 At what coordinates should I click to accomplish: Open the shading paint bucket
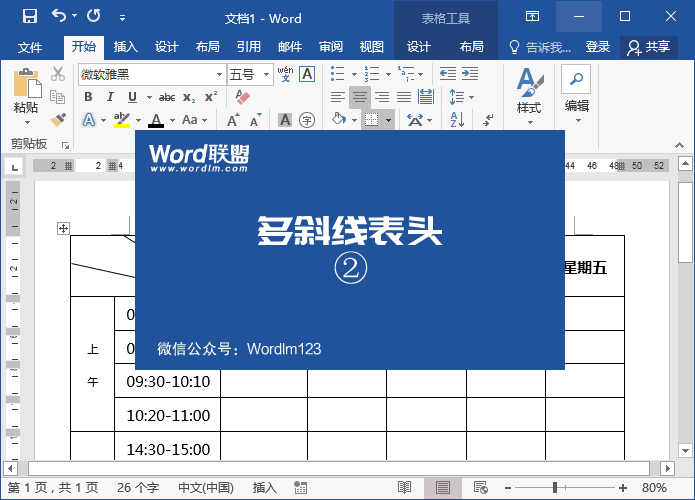click(339, 120)
